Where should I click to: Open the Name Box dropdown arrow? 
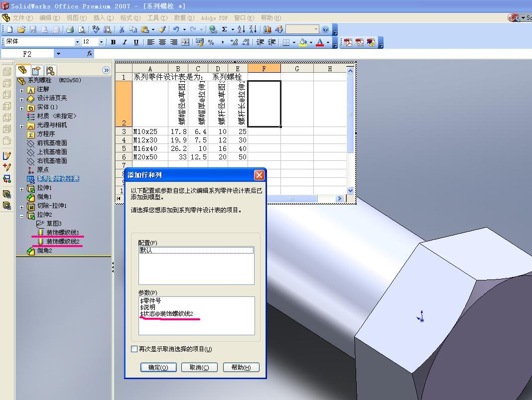click(58, 54)
